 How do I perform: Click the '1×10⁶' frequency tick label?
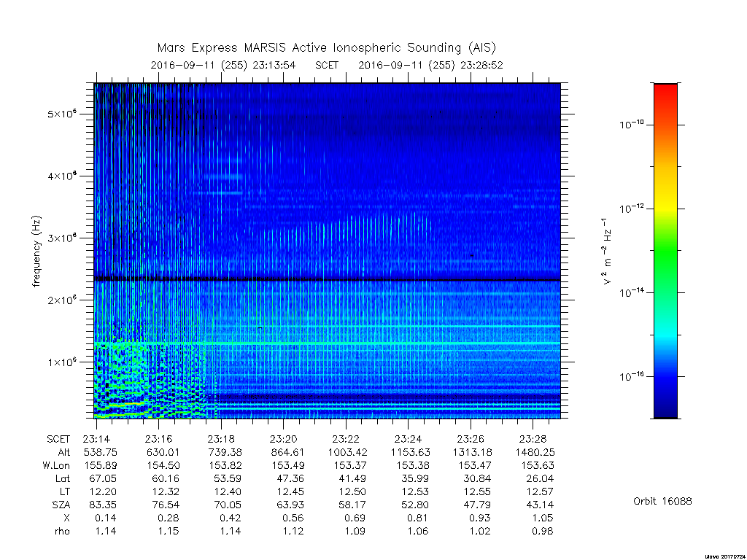pos(62,362)
